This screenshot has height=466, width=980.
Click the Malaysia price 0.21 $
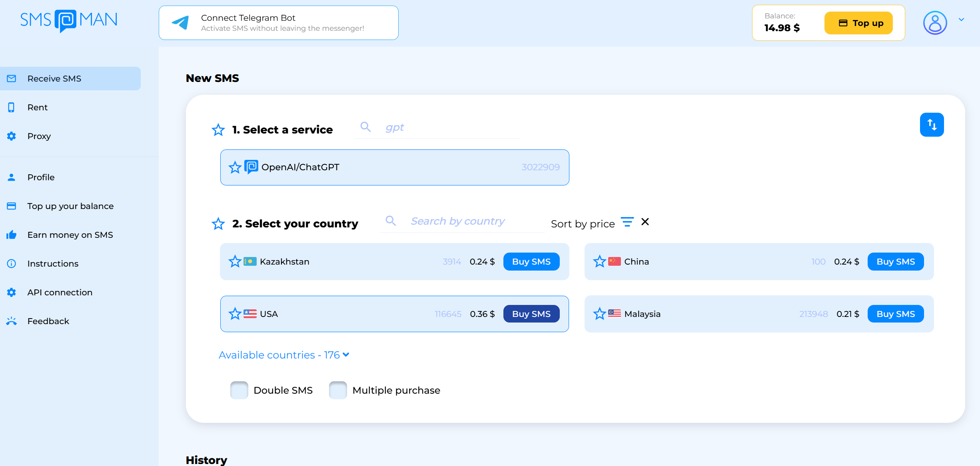[848, 314]
